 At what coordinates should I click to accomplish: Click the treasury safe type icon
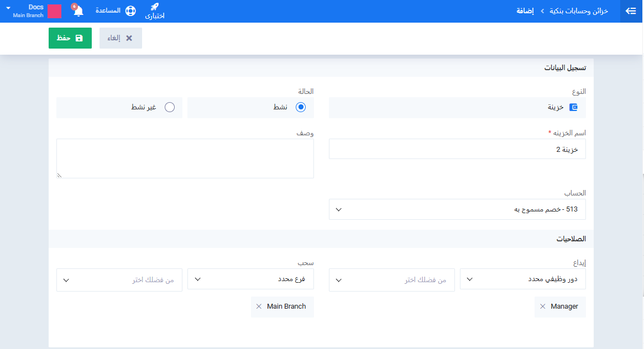[573, 108]
